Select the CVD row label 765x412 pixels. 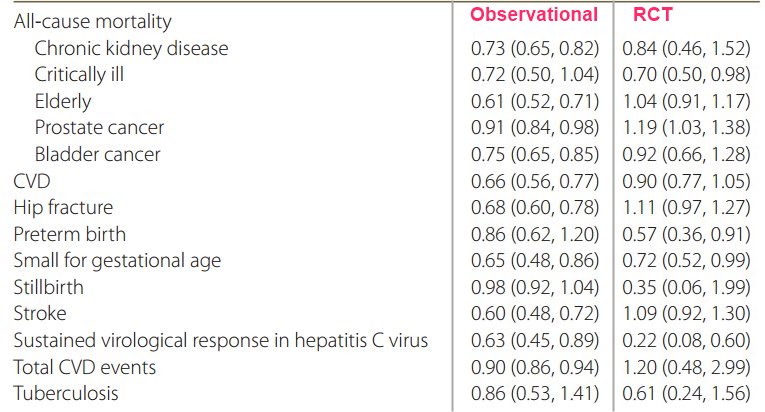tap(31, 181)
